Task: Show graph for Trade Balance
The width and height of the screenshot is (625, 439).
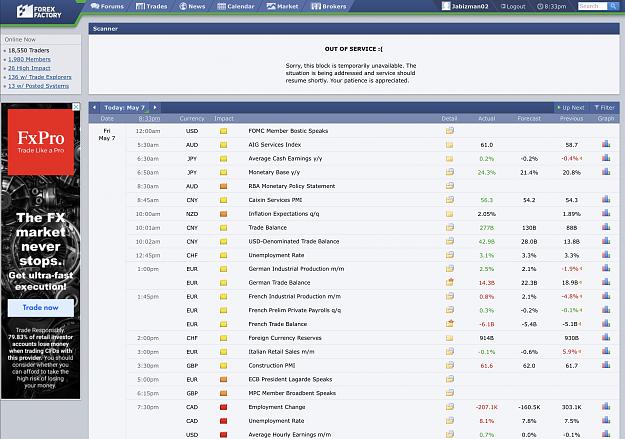Action: [606, 227]
